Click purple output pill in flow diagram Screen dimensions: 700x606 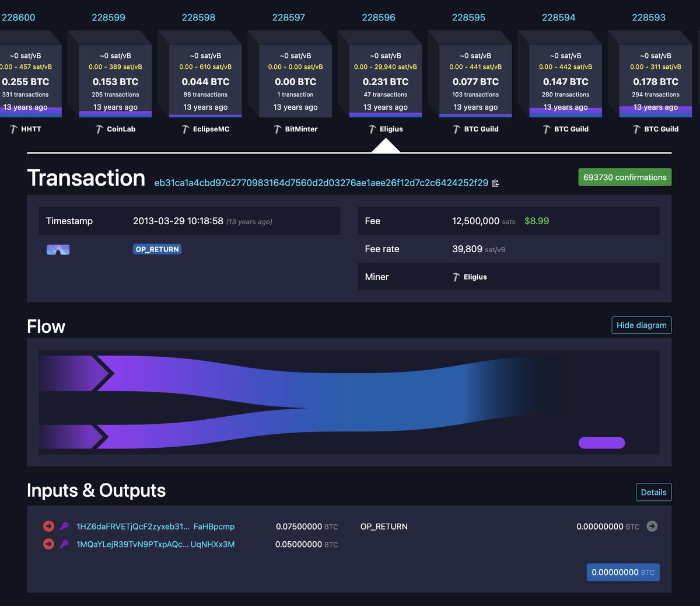601,443
